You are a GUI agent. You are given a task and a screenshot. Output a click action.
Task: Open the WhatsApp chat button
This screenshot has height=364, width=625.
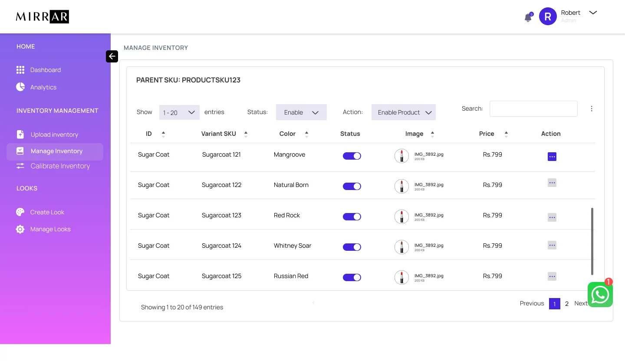pyautogui.click(x=600, y=295)
